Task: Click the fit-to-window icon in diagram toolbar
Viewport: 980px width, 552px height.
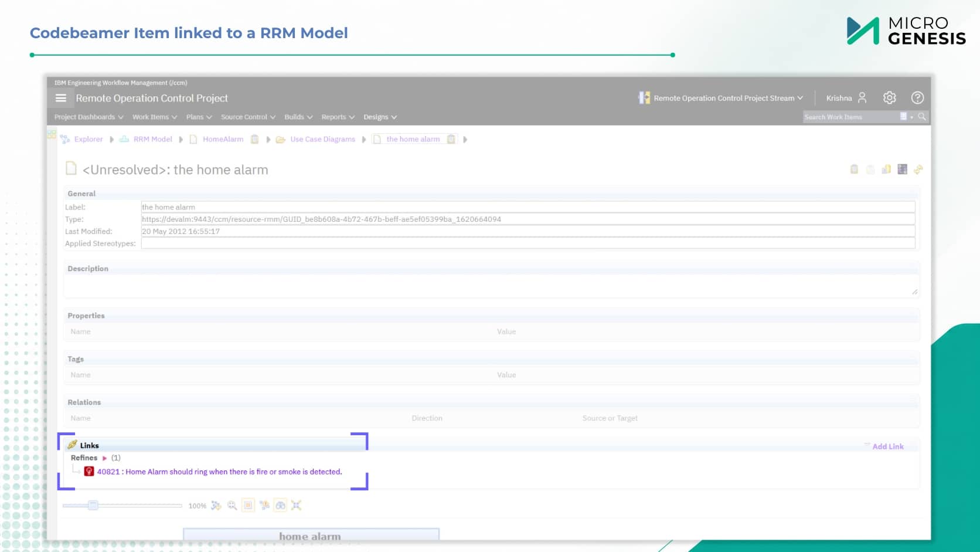Action: point(249,506)
